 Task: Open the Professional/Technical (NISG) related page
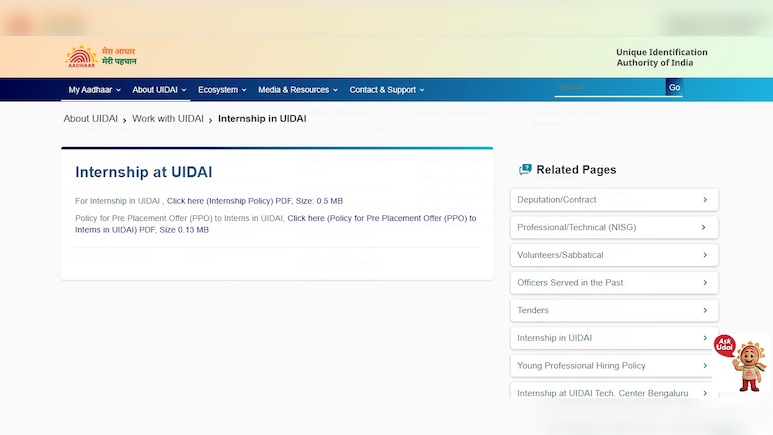(614, 227)
